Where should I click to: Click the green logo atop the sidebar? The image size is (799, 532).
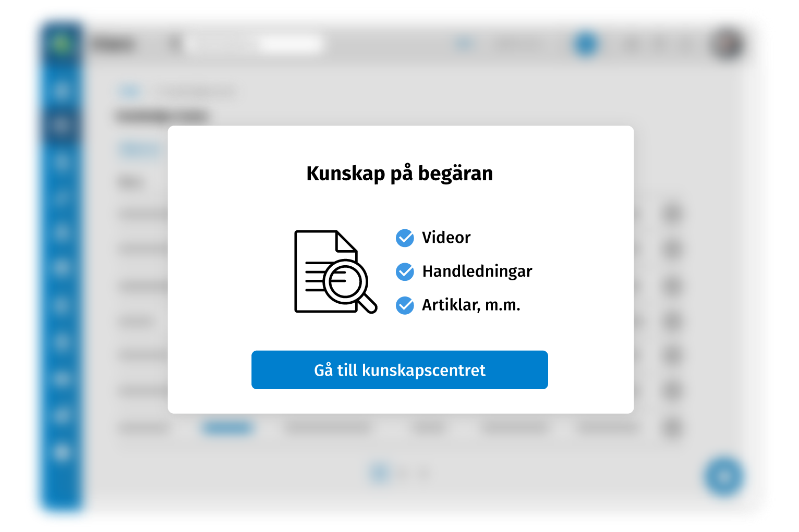pyautogui.click(x=62, y=43)
